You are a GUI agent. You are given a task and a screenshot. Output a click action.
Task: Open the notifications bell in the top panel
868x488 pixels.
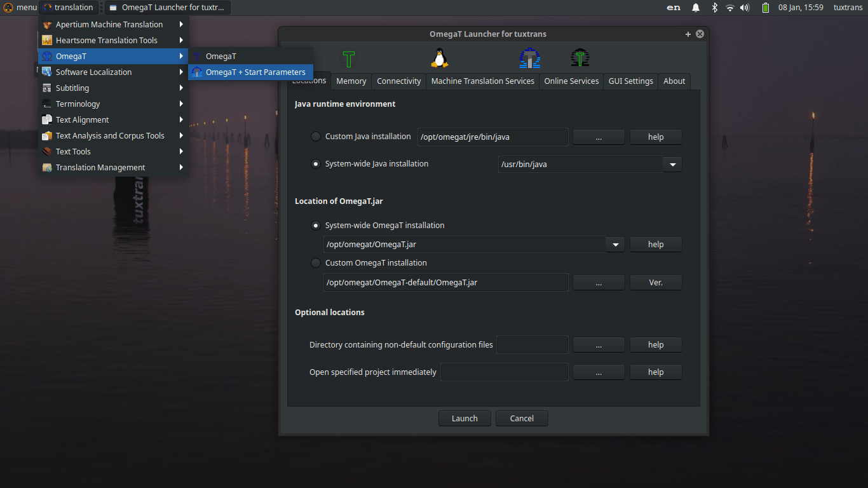click(696, 8)
